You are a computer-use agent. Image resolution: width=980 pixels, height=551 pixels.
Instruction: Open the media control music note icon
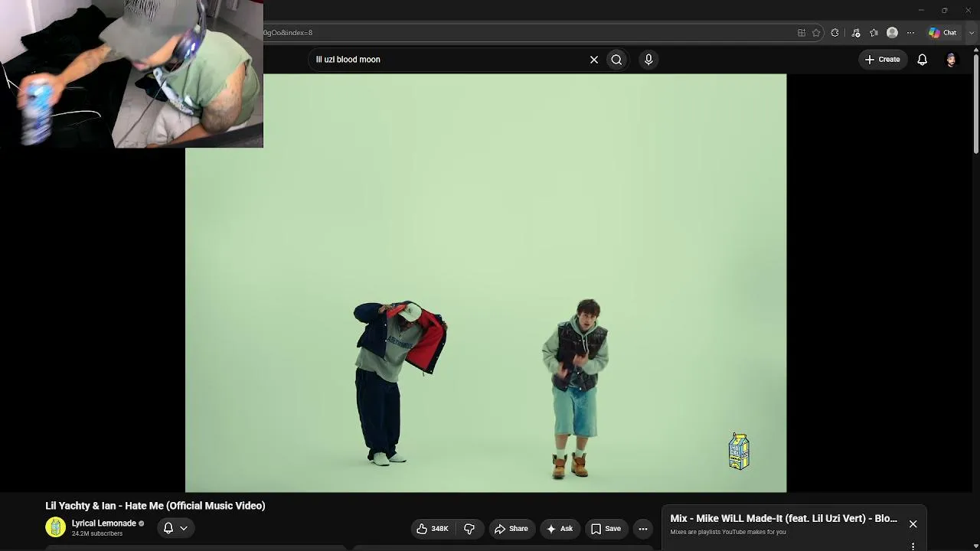click(x=856, y=33)
